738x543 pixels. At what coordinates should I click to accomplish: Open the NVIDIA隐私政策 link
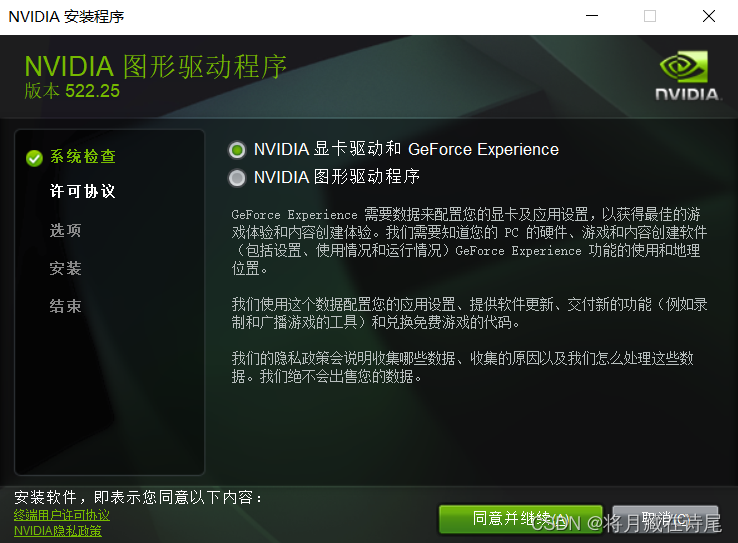coord(58,531)
